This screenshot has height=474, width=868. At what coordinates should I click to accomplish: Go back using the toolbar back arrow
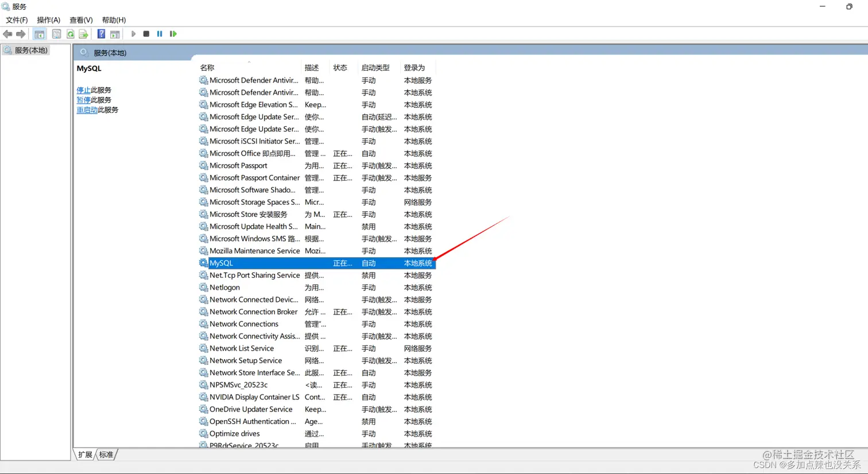pyautogui.click(x=7, y=34)
